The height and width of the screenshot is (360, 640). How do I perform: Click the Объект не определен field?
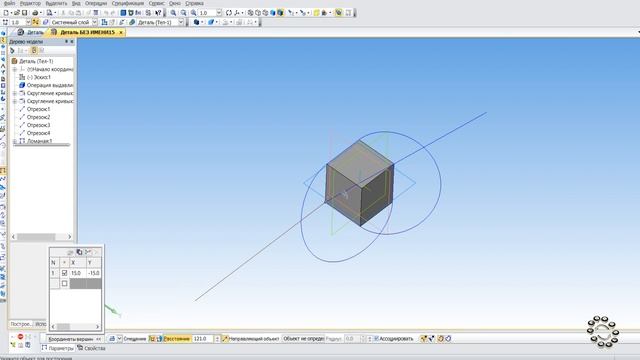[303, 338]
